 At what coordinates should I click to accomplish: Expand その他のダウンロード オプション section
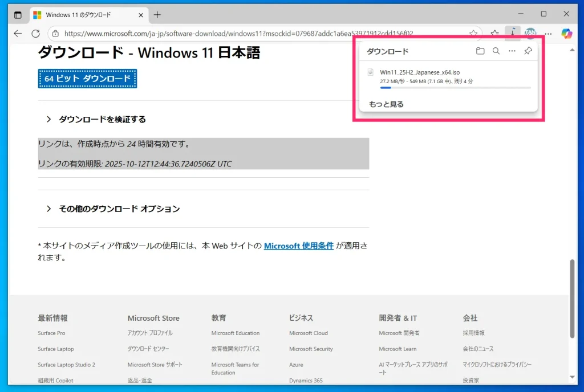click(x=119, y=209)
